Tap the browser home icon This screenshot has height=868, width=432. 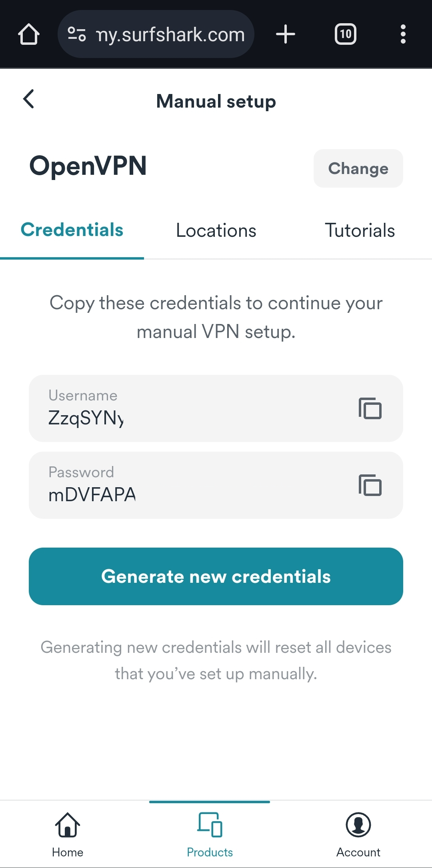click(x=29, y=34)
